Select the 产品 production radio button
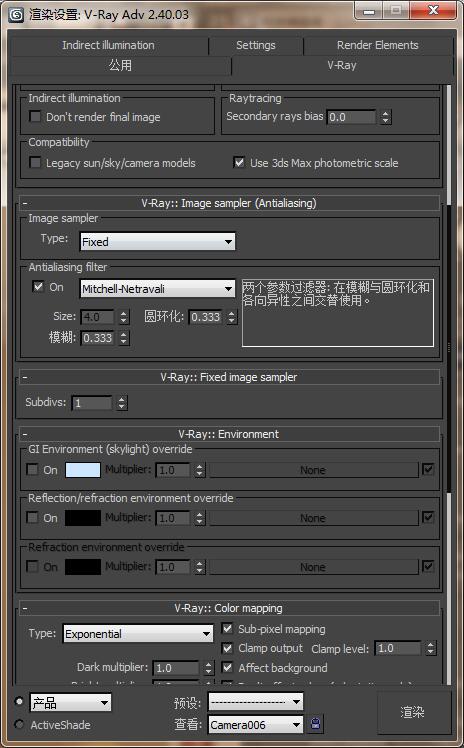Screen dimensions: 464x748 (x=19, y=701)
